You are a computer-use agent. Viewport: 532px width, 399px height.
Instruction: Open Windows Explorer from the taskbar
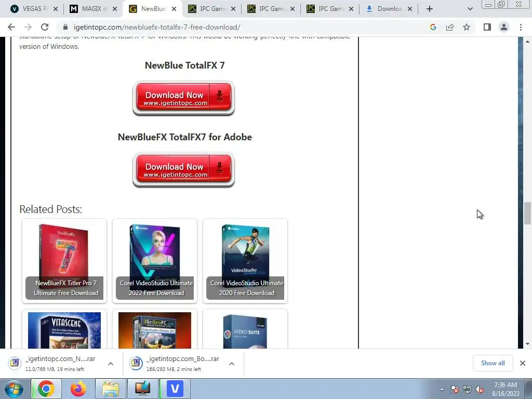coord(111,389)
